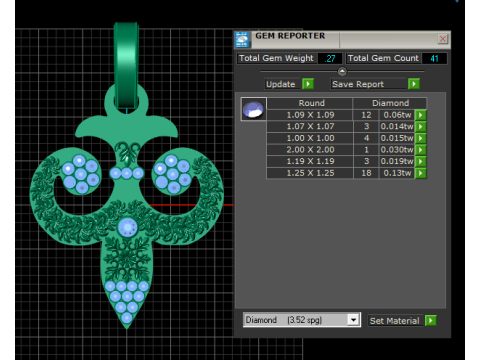Click the Total Gem Weight label

pyautogui.click(x=276, y=58)
